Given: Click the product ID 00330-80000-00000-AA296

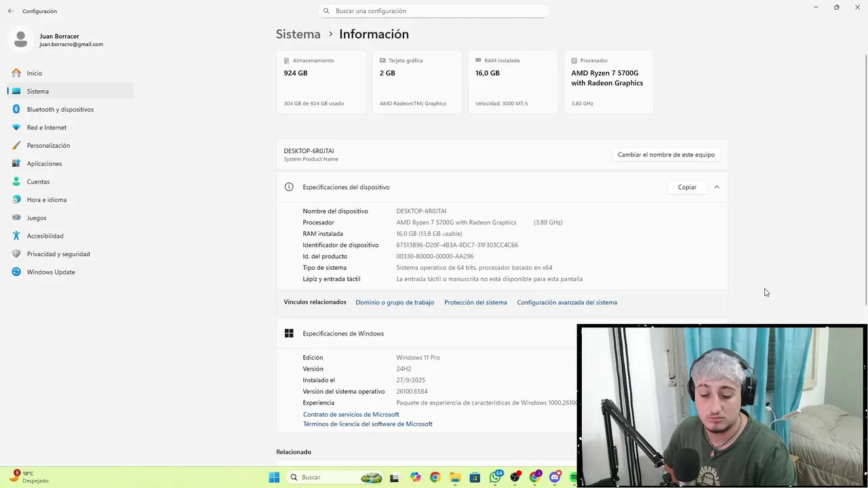Looking at the screenshot, I should pyautogui.click(x=435, y=256).
